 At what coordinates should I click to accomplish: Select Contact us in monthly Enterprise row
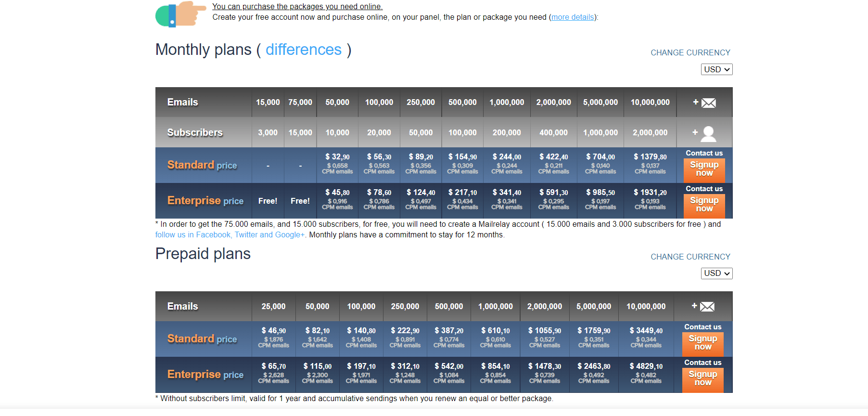click(x=704, y=189)
